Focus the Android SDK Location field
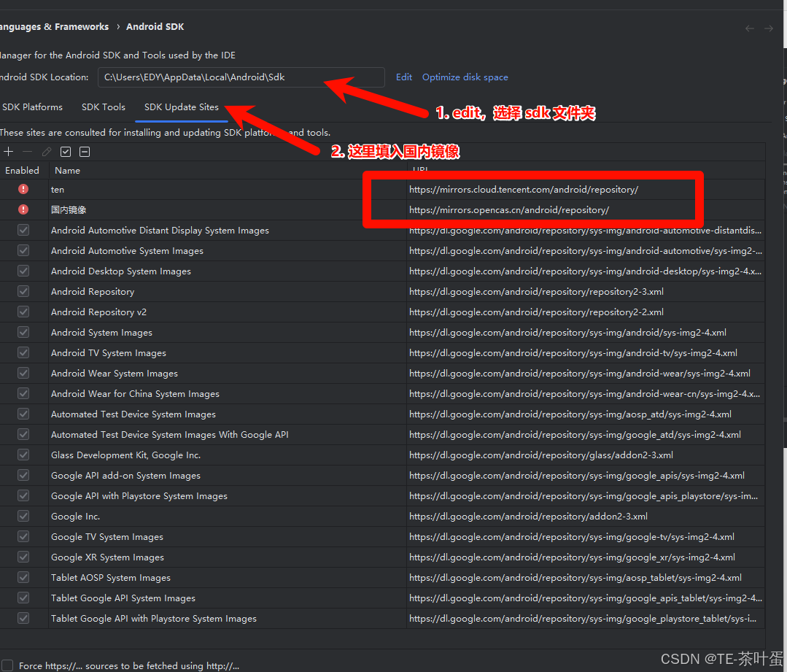Viewport: 787px width, 672px height. (x=241, y=77)
